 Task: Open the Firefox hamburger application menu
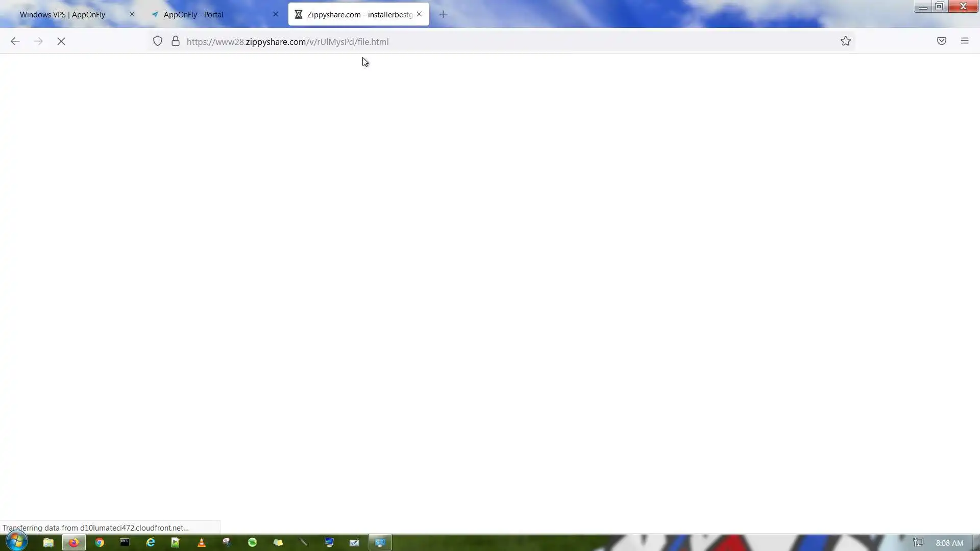(964, 41)
